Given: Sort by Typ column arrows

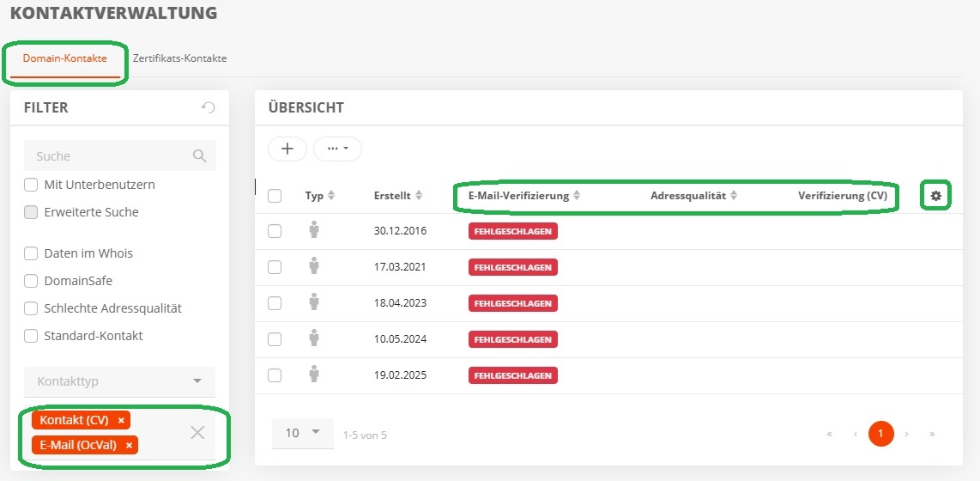Looking at the screenshot, I should (x=331, y=196).
